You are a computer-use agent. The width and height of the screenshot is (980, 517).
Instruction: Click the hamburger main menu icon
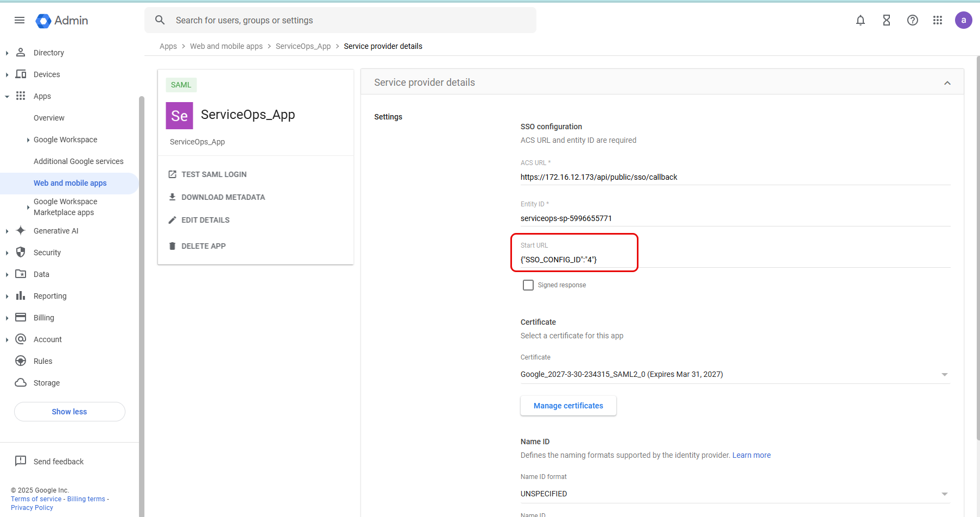(20, 21)
